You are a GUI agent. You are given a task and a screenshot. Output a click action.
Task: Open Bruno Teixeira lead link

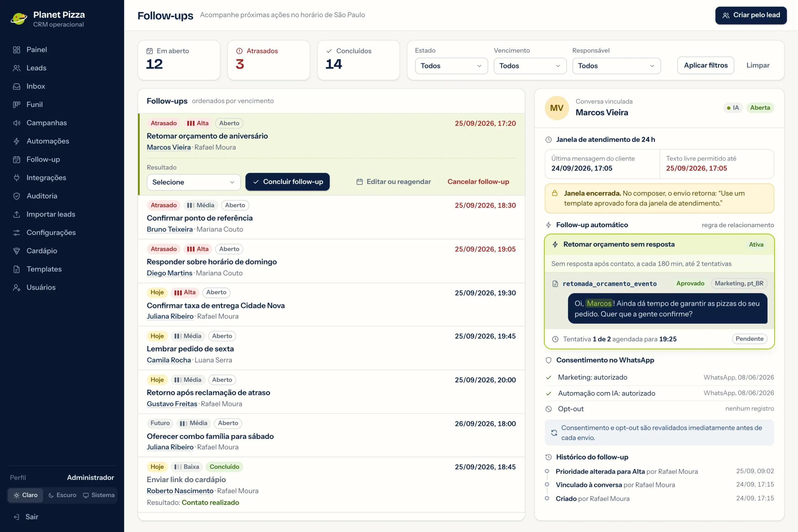170,229
